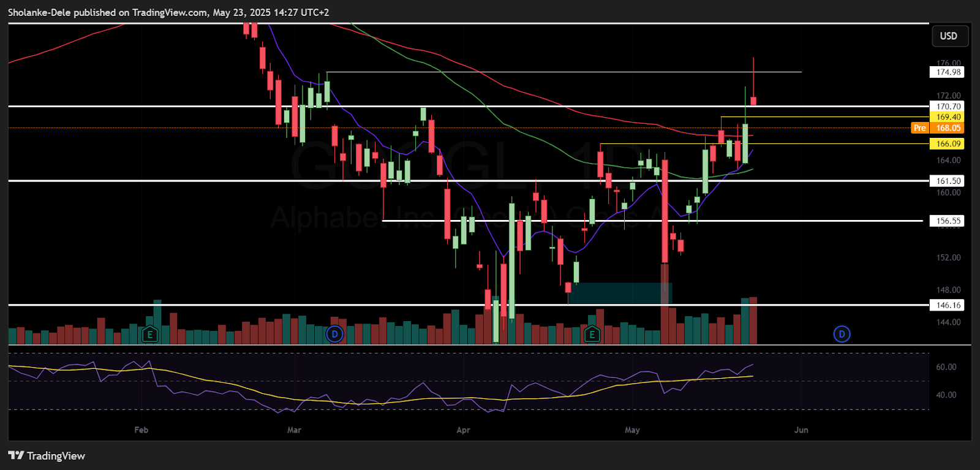The height and width of the screenshot is (470, 980).
Task: Select the 170.70 price level label
Action: click(x=947, y=107)
